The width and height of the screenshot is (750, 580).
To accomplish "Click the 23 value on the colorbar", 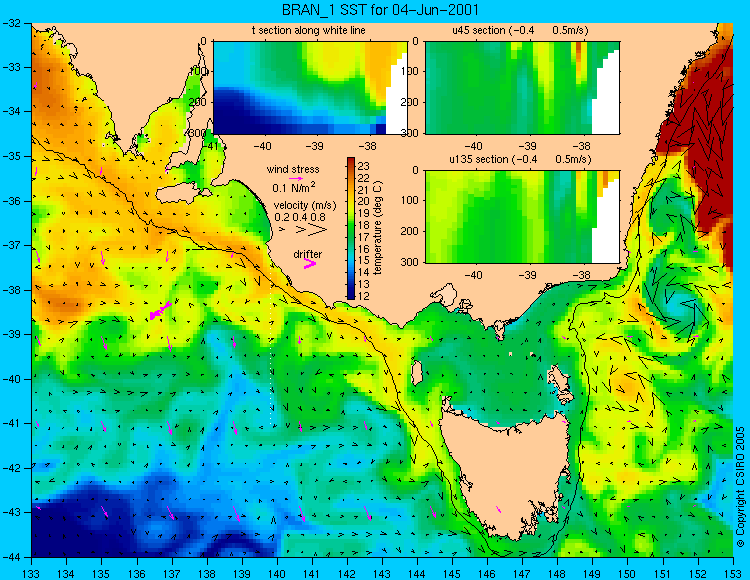I will [364, 166].
